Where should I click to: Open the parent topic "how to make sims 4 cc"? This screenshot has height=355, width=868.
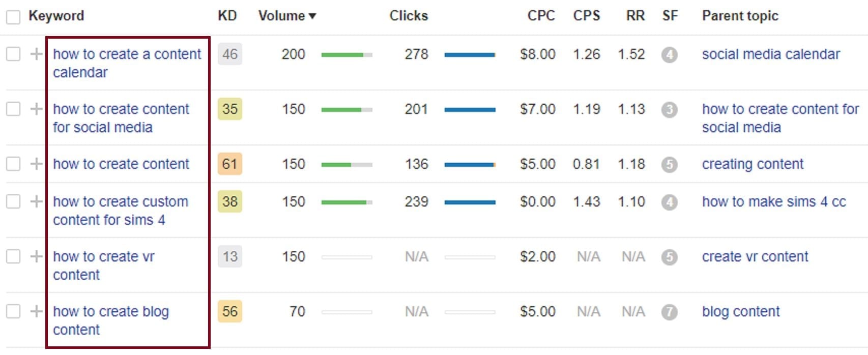pyautogui.click(x=774, y=201)
